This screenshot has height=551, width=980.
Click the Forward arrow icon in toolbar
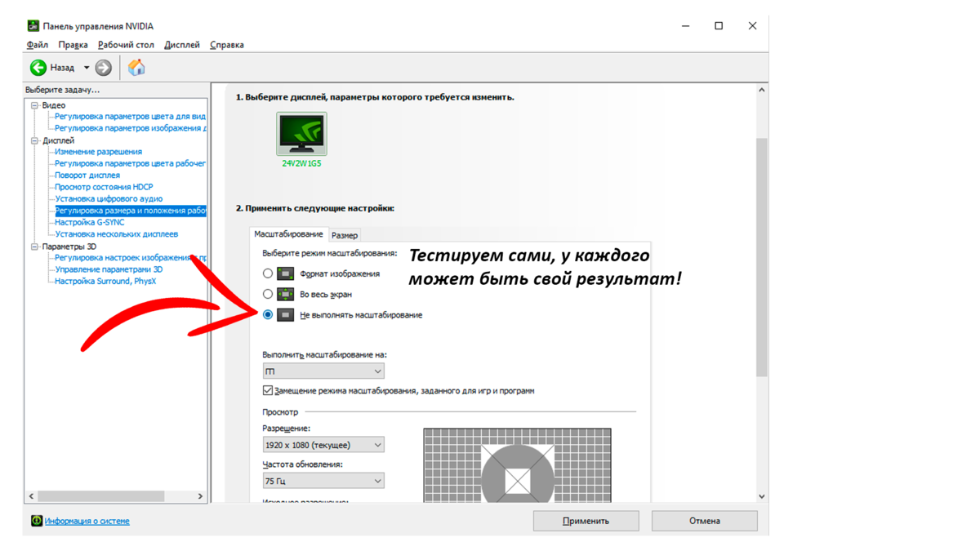[x=104, y=68]
